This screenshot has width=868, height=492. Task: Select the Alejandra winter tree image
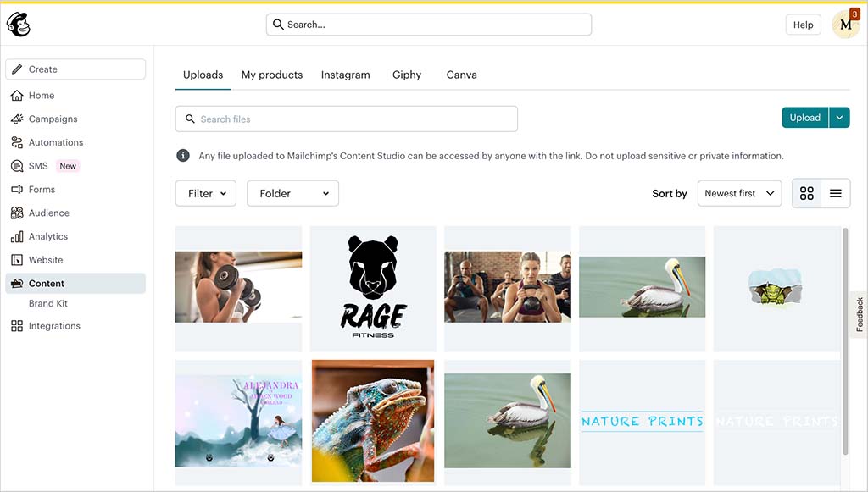coord(238,422)
